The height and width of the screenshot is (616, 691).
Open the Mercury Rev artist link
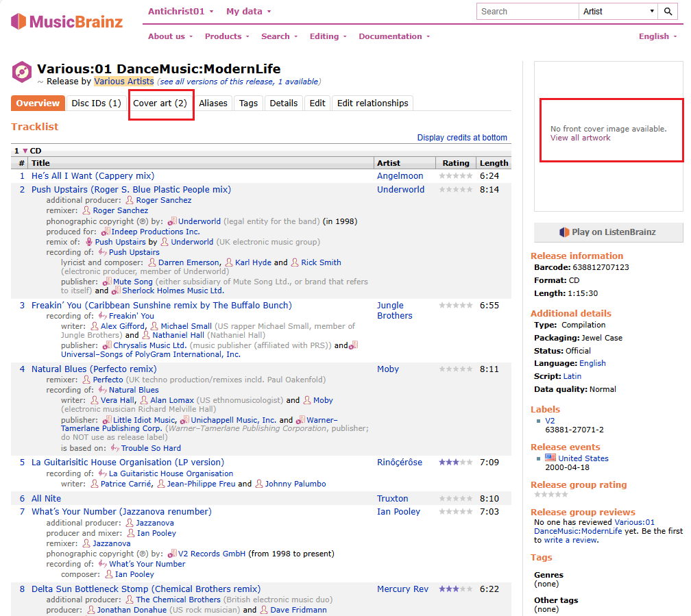[402, 589]
